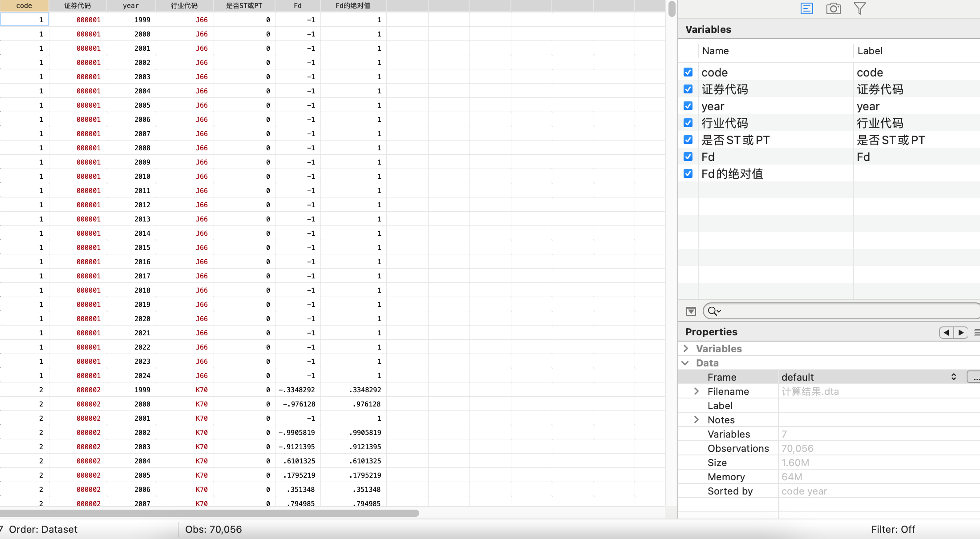Uncheck the year variable checkbox
The height and width of the screenshot is (539, 980).
pos(688,106)
